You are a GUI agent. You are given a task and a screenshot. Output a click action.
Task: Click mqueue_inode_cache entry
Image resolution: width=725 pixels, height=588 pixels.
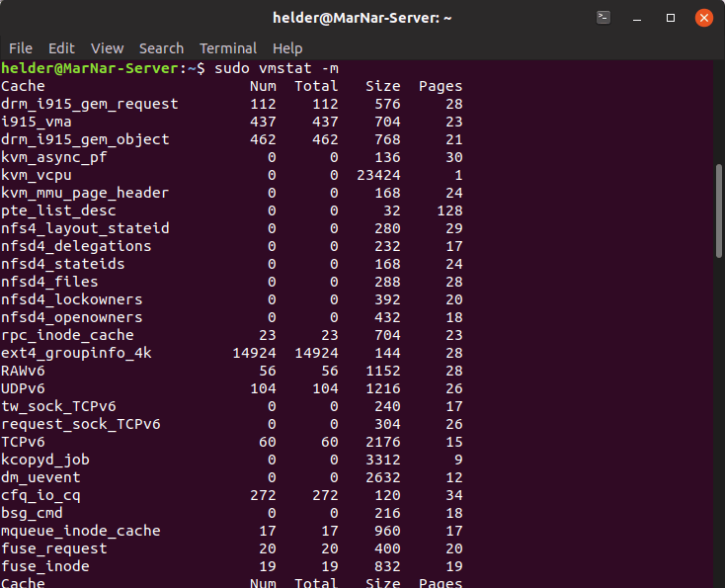pos(80,531)
